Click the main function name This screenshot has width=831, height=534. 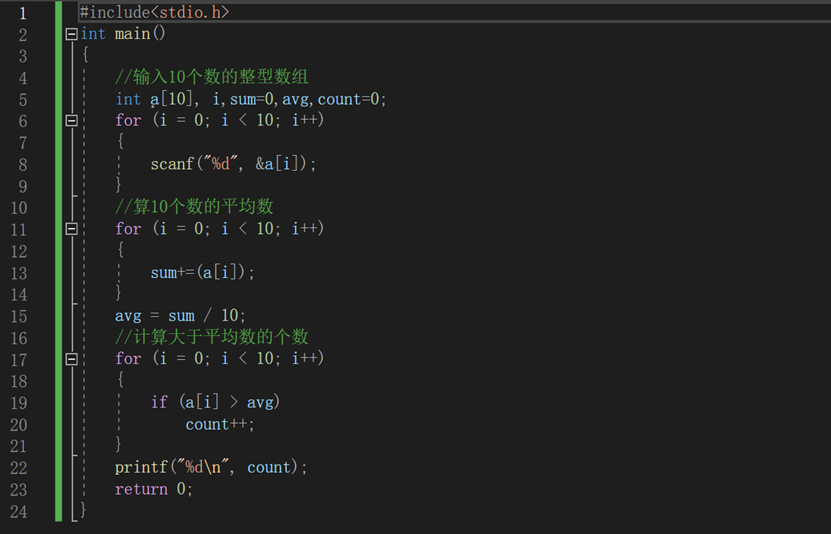132,34
